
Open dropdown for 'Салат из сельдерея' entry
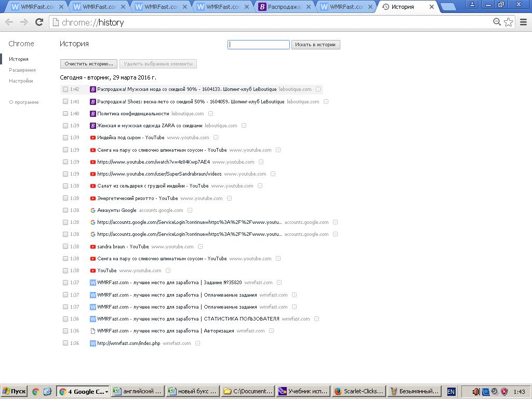coord(260,186)
